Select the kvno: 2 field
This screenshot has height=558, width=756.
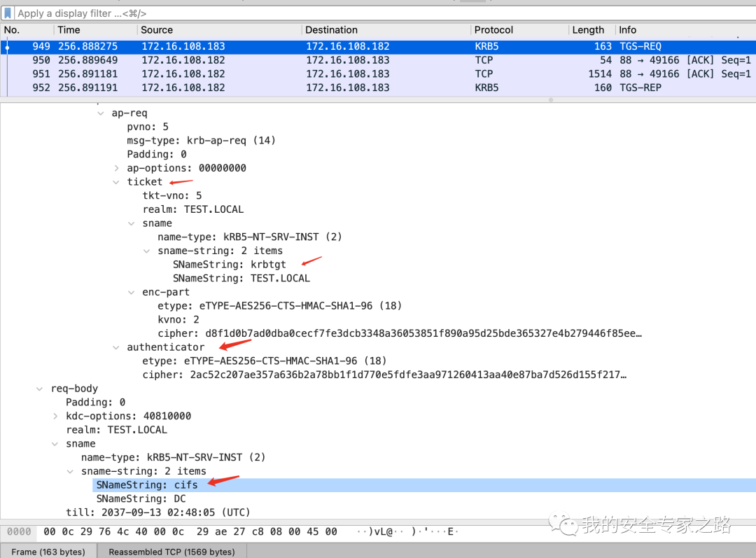click(x=178, y=320)
